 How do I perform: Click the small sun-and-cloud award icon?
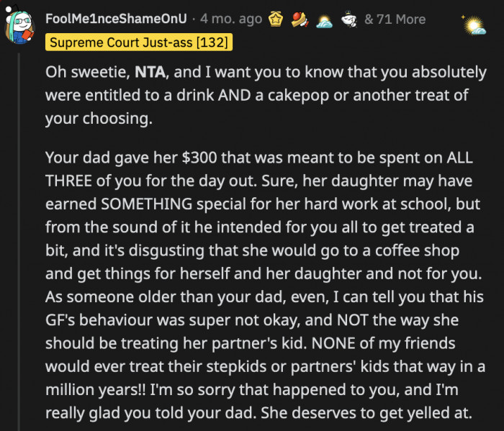[x=324, y=20]
